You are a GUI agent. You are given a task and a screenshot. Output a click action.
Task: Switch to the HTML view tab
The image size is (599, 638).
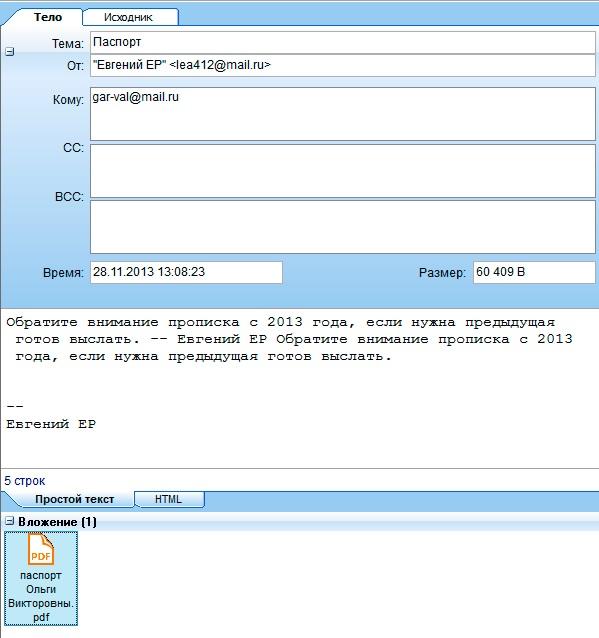168,499
